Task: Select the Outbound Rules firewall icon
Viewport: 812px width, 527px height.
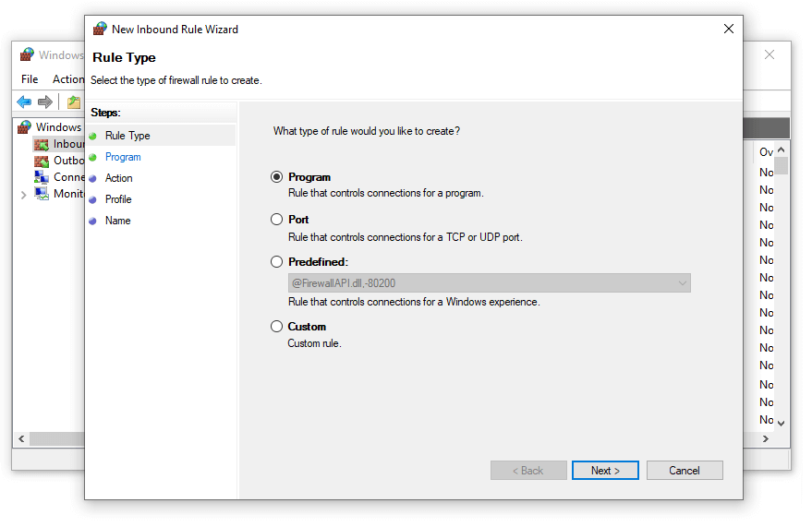Action: point(42,161)
